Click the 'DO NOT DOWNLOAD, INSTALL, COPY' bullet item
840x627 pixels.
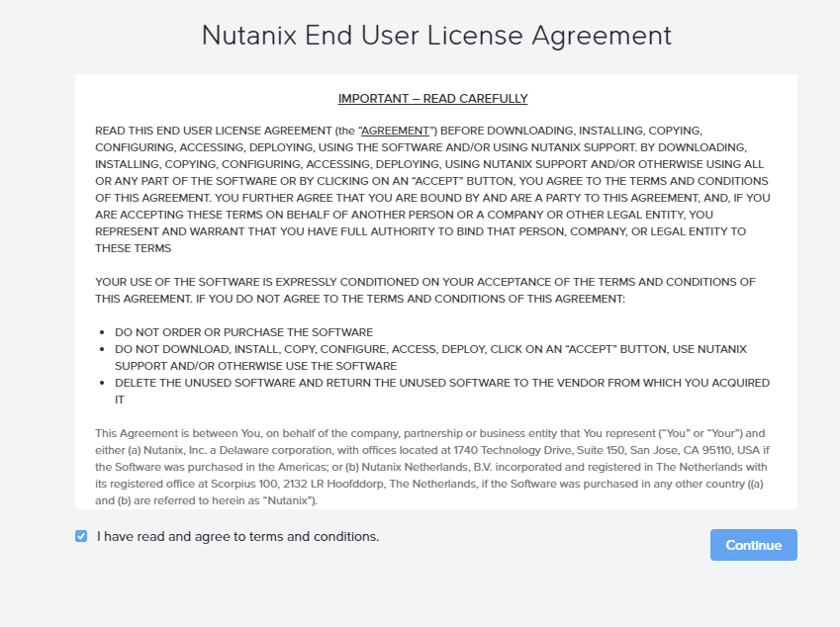pyautogui.click(x=430, y=357)
